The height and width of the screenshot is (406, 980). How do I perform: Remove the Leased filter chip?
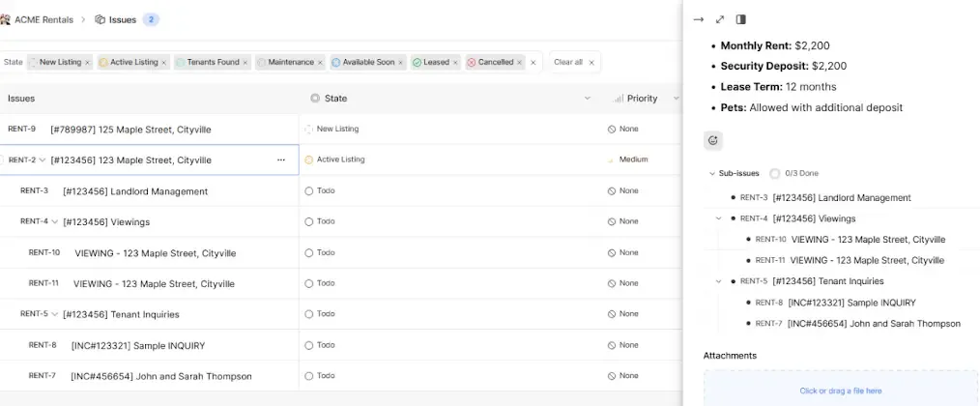point(454,63)
